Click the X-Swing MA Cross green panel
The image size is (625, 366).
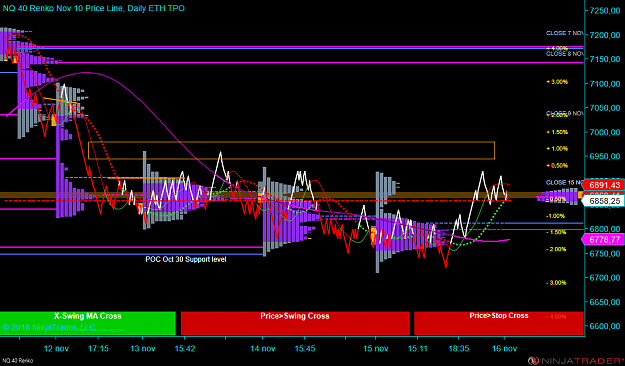(88, 323)
